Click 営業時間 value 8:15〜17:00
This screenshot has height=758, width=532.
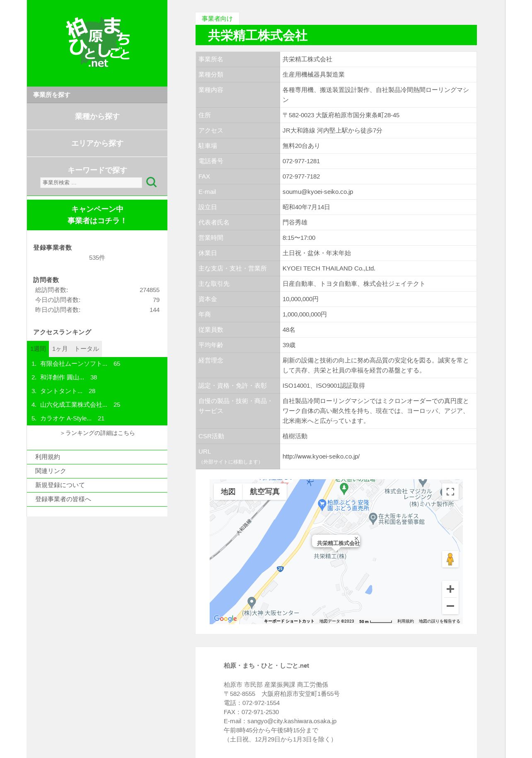pos(299,238)
